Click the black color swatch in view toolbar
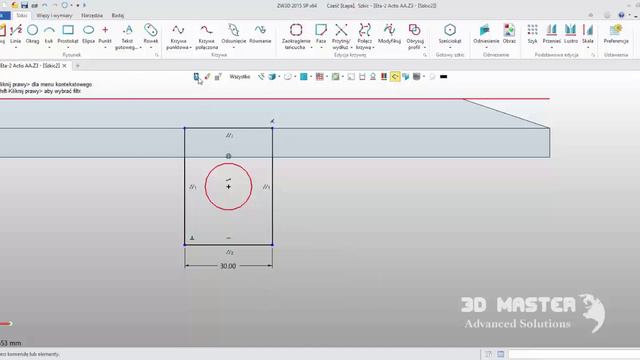The image size is (640, 360). coord(443,76)
